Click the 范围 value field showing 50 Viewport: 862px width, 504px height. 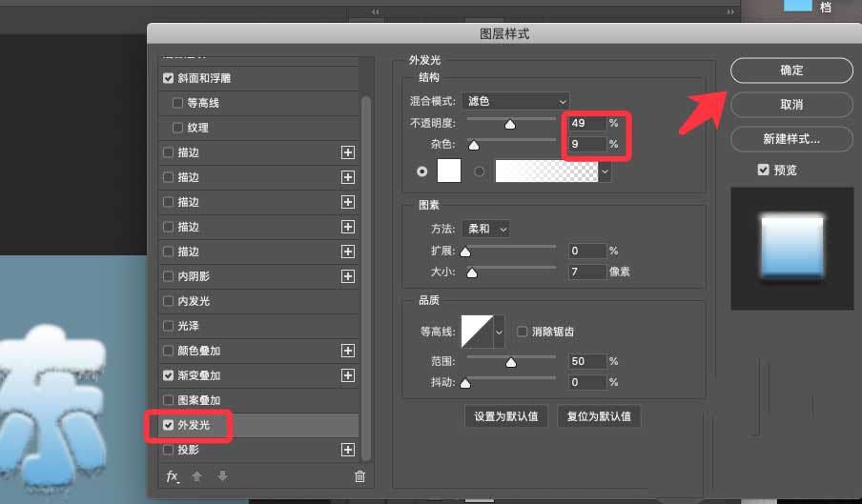(x=586, y=361)
